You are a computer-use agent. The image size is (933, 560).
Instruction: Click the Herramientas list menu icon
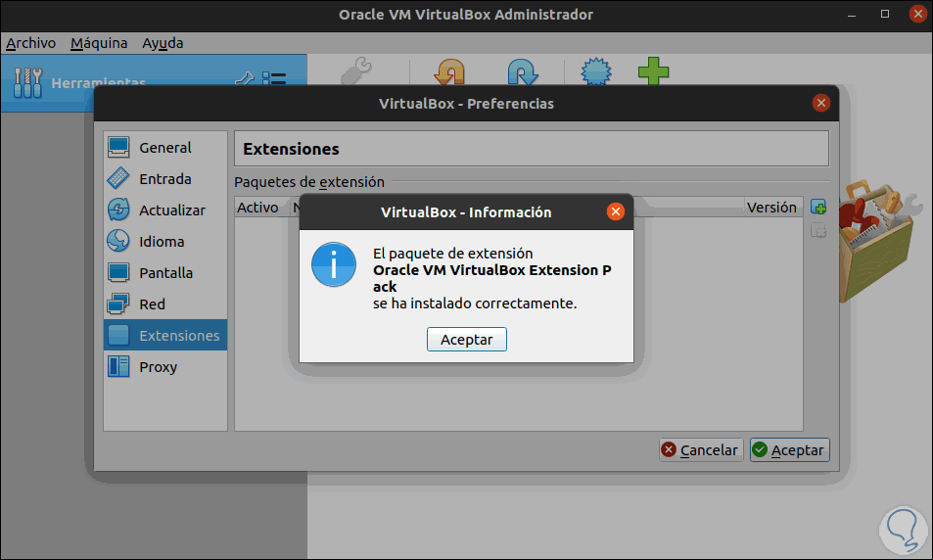coord(274,78)
